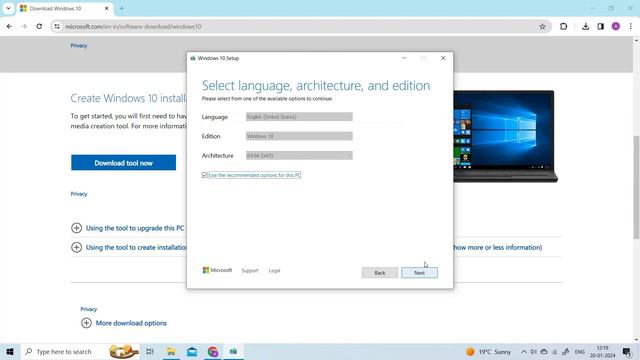Open the Language dropdown in Setup
Image resolution: width=640 pixels, height=360 pixels.
[x=299, y=117]
